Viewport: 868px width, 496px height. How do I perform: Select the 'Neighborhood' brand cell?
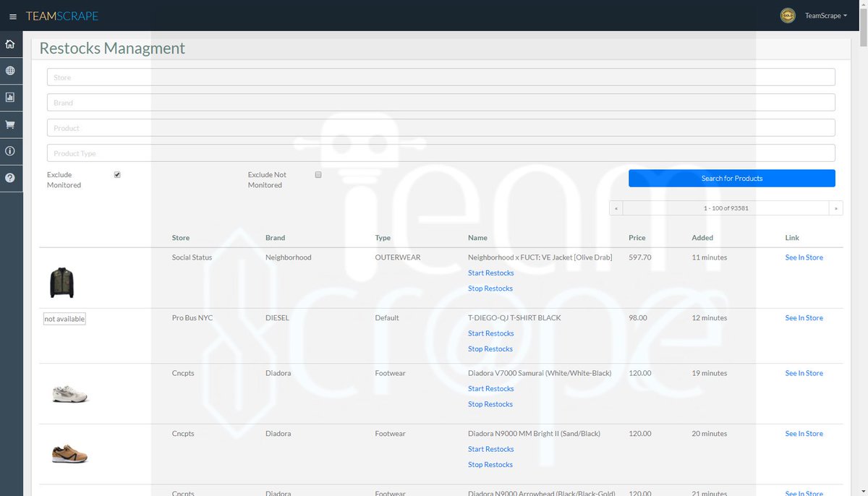tap(289, 257)
